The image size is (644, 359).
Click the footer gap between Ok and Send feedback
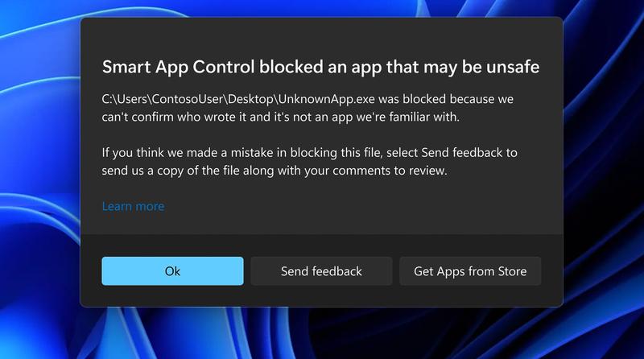[x=247, y=271]
